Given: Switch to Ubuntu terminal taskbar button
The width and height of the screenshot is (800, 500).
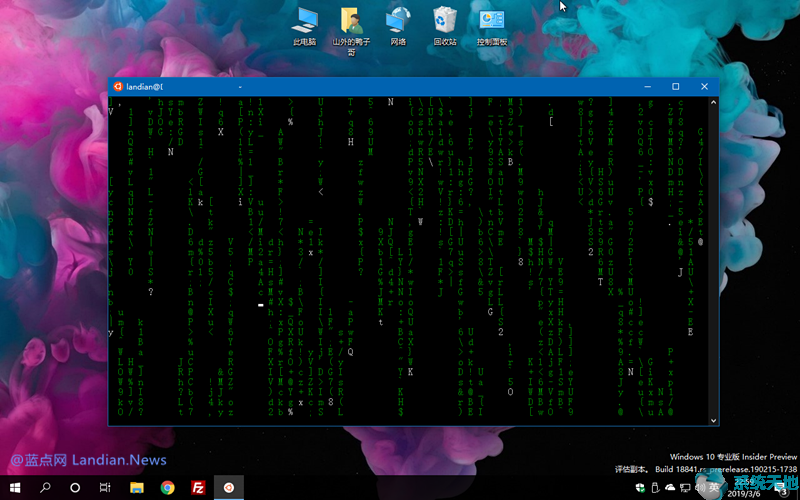Looking at the screenshot, I should point(229,488).
